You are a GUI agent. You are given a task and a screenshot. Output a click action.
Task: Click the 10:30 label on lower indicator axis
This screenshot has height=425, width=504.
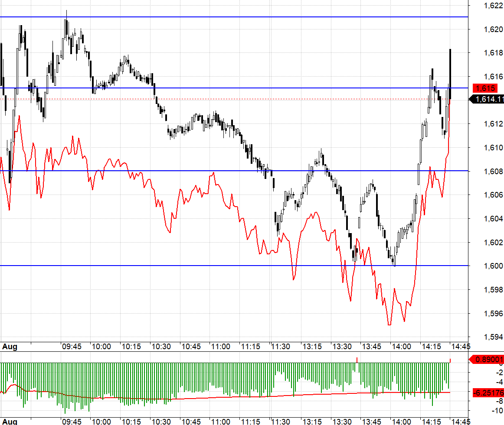pos(161,422)
